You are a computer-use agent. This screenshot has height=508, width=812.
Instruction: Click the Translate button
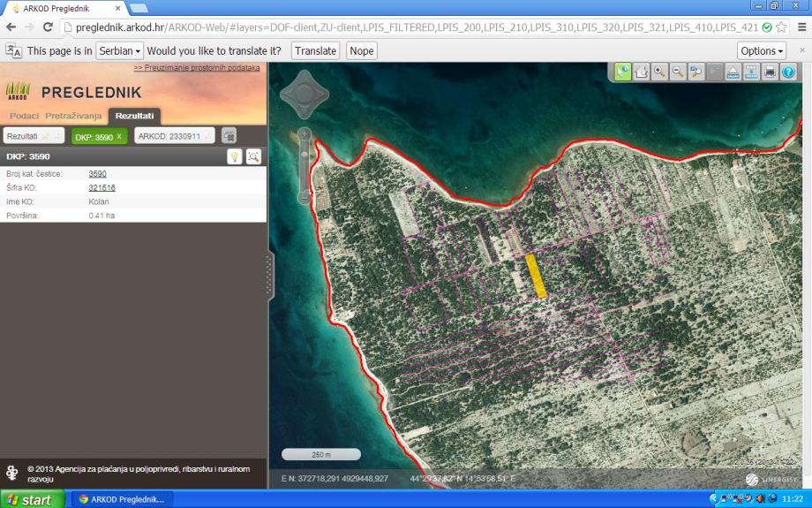coord(315,51)
